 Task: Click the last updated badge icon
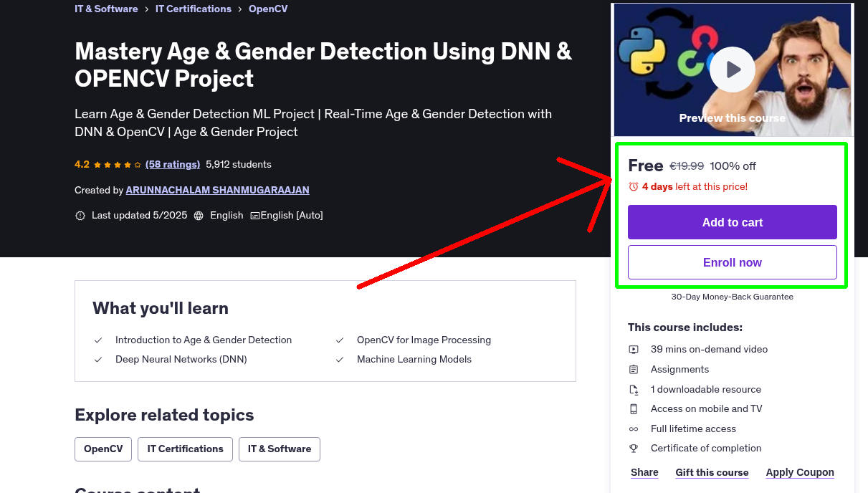point(80,215)
